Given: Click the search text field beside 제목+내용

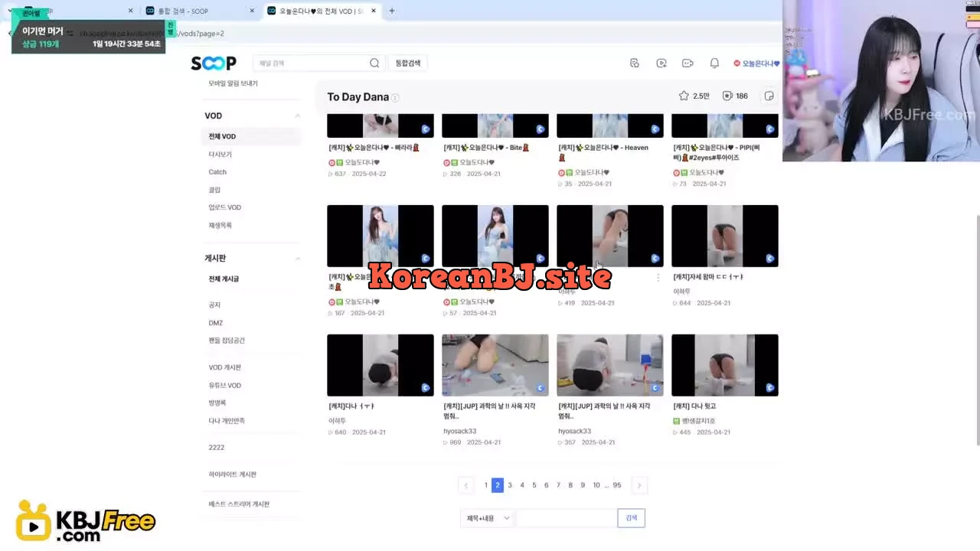Looking at the screenshot, I should (x=567, y=518).
